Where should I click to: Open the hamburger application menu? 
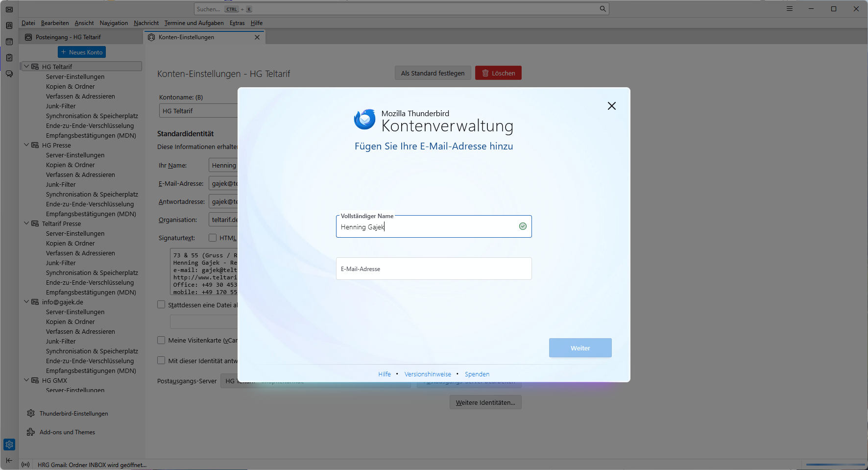(x=790, y=9)
